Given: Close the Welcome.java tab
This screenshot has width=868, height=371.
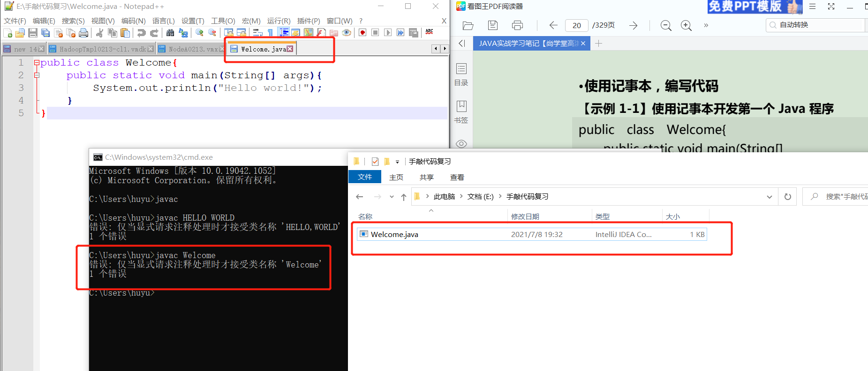Looking at the screenshot, I should click(290, 49).
